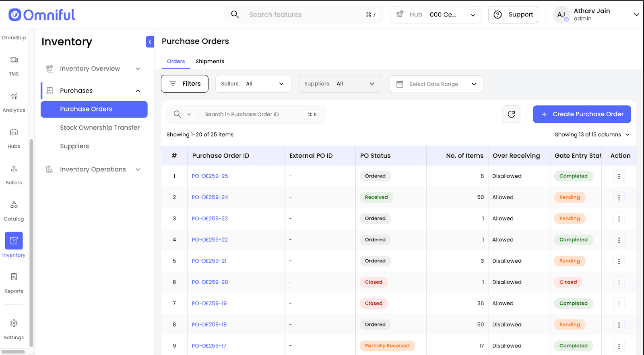Open the Hub selector dropdown

436,15
